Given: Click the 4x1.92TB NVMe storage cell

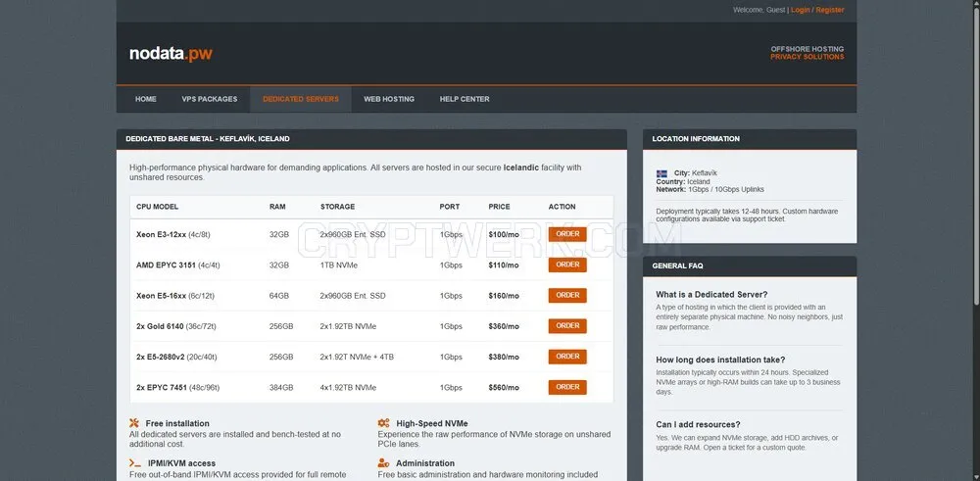Looking at the screenshot, I should pos(348,388).
